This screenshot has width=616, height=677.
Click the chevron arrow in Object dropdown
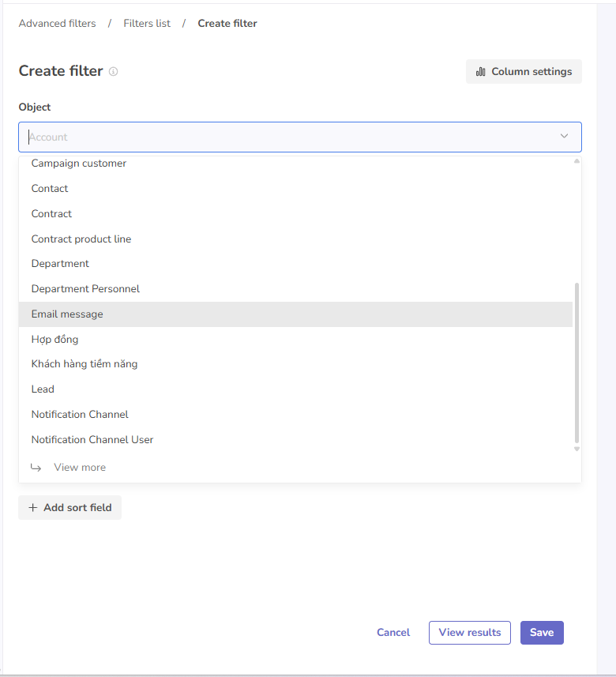[564, 137]
